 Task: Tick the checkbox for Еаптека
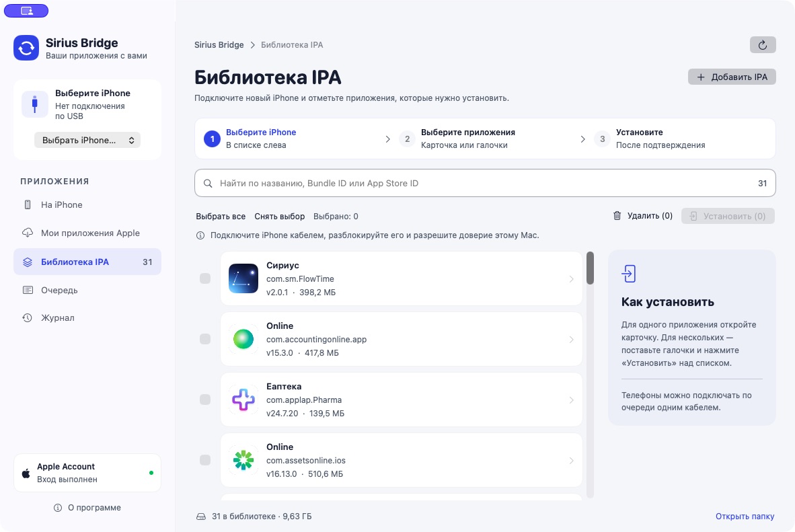click(205, 400)
